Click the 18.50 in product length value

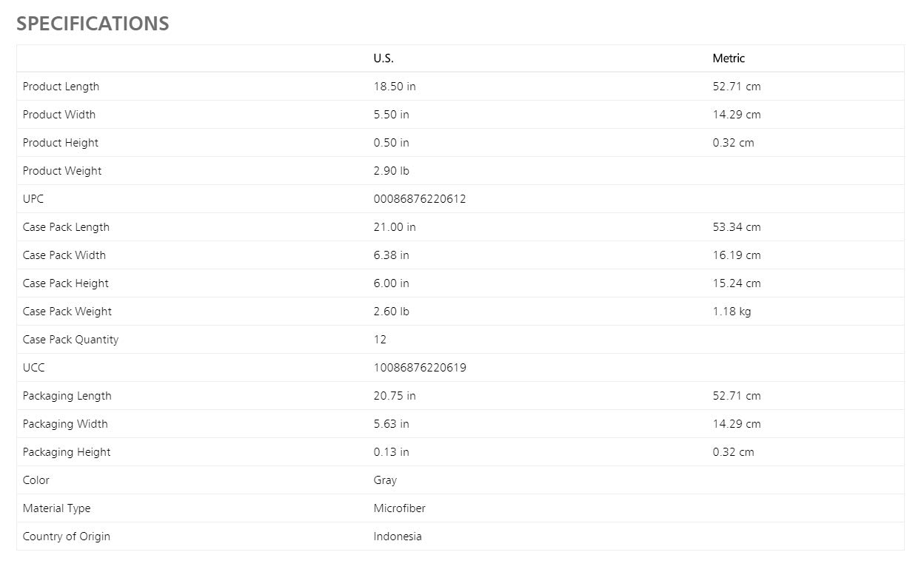click(x=395, y=87)
